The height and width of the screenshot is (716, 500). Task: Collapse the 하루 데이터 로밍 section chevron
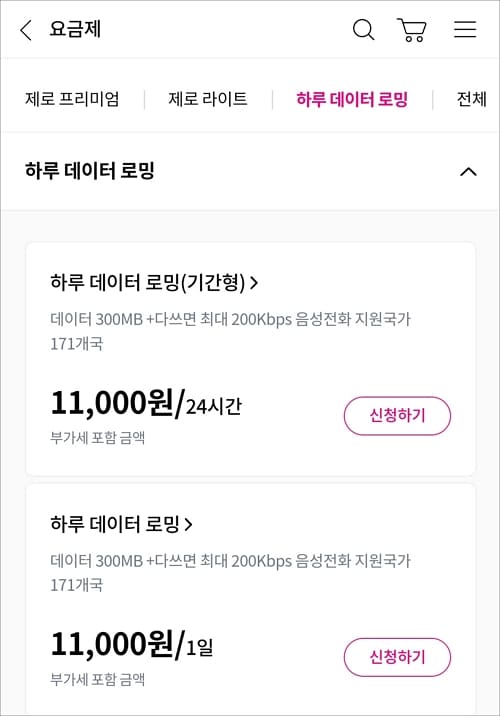coord(468,172)
